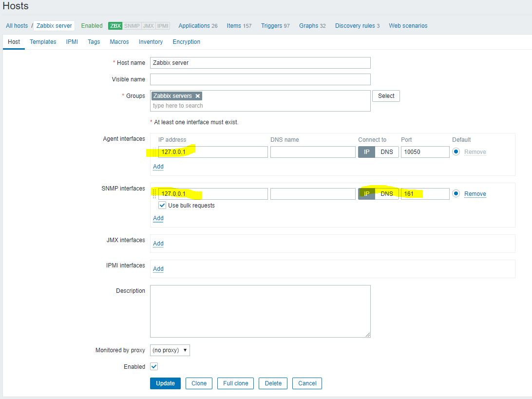Click the Full clone button

pos(235,383)
